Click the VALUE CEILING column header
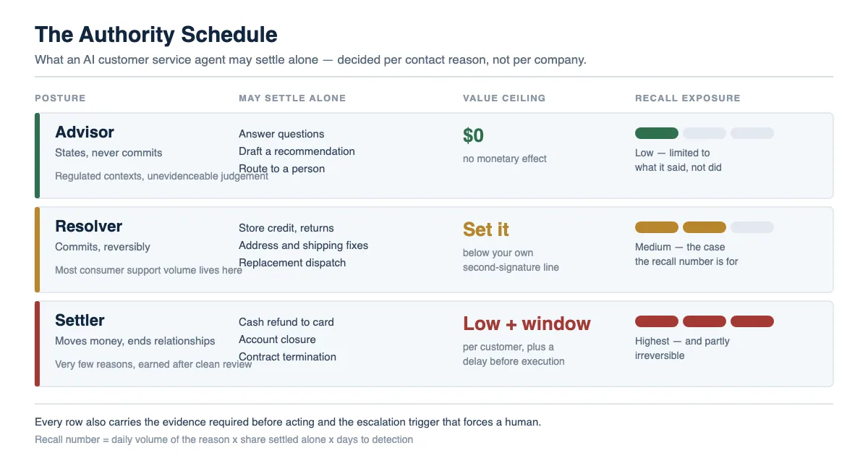This screenshot has height=456, width=868. [504, 98]
